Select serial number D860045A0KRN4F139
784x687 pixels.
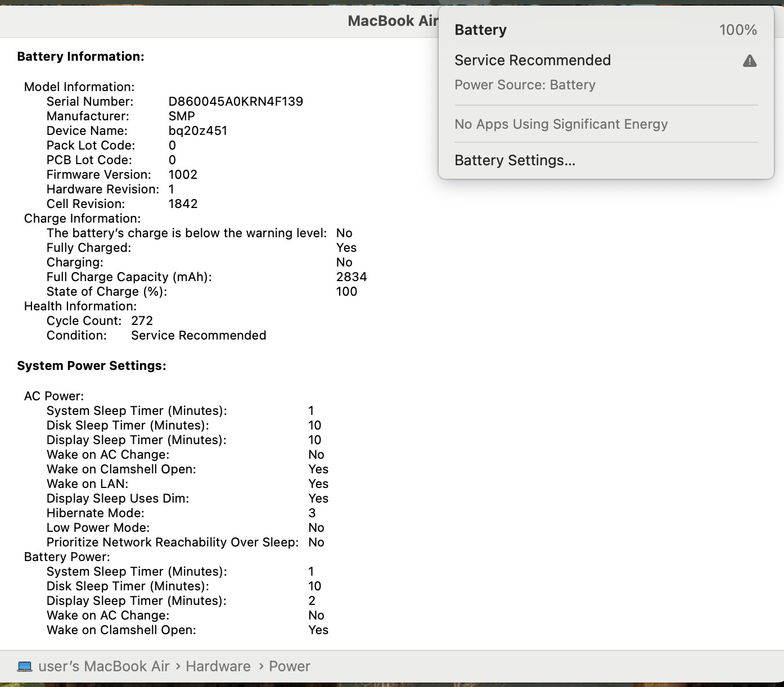pos(236,102)
